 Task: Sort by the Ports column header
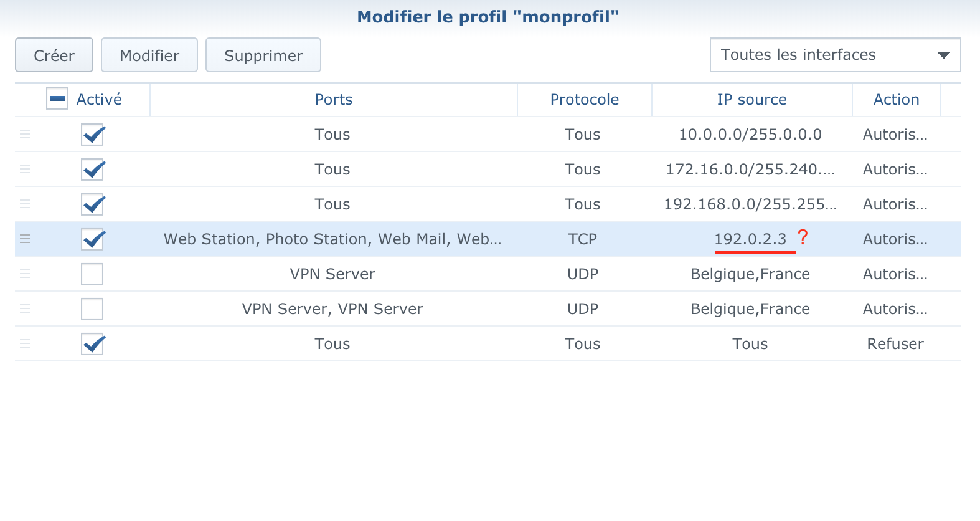[x=334, y=100]
